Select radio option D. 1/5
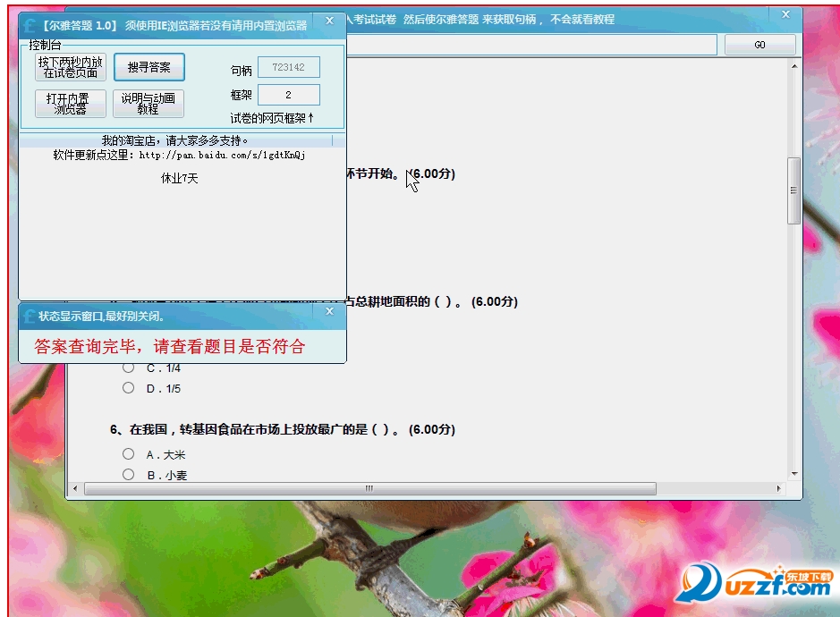 [x=128, y=388]
